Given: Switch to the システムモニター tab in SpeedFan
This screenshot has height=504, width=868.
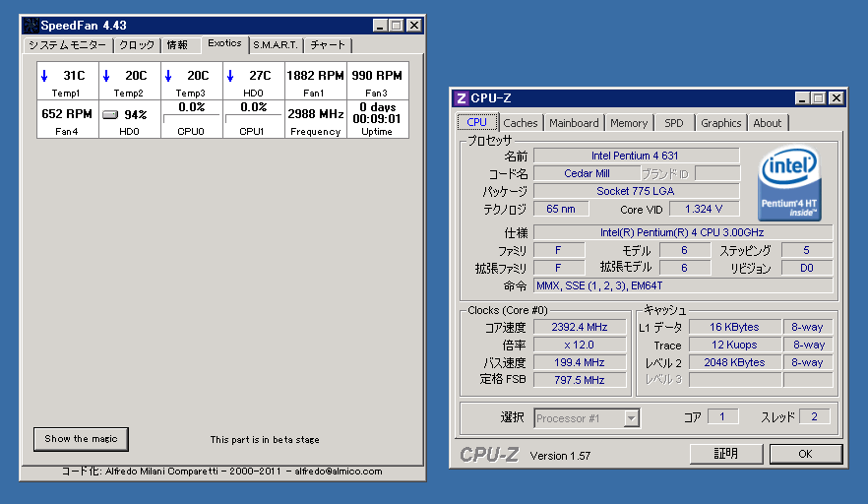Looking at the screenshot, I should pos(68,45).
